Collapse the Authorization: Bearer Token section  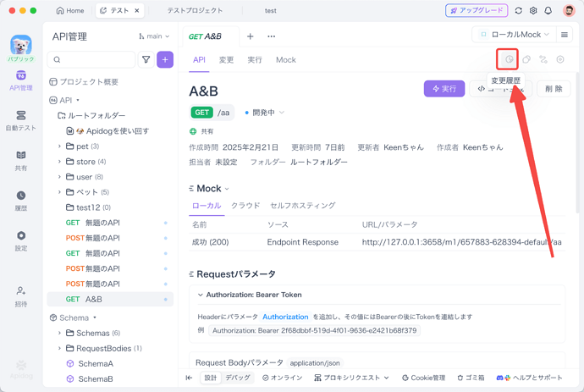(201, 295)
